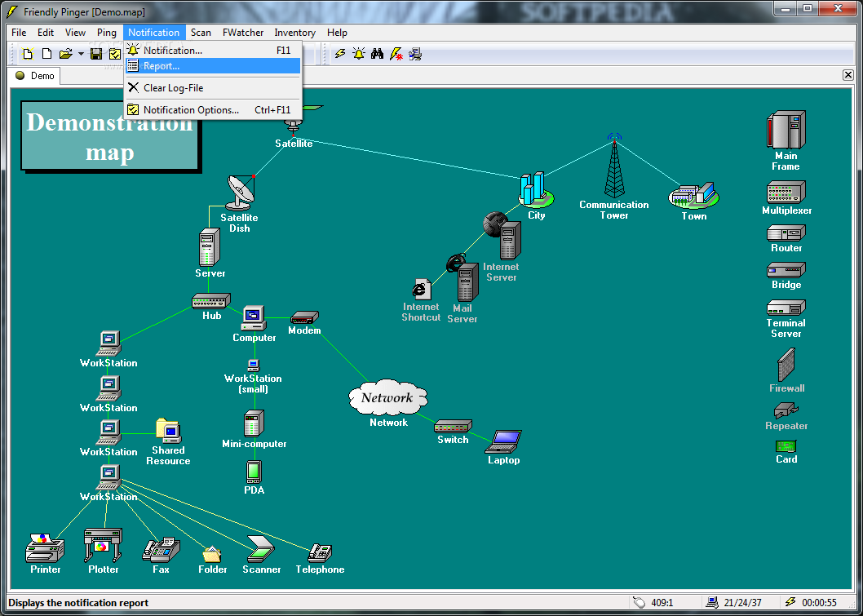Open the FWatcher menu

243,33
